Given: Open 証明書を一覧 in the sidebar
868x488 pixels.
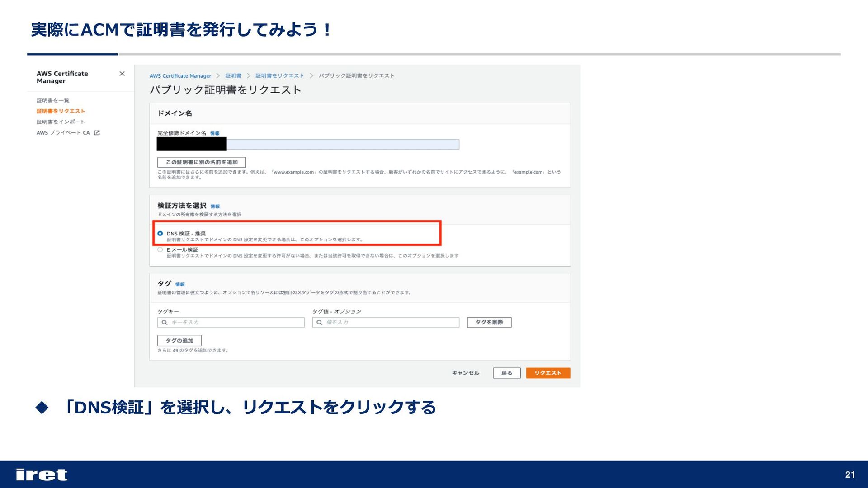Looking at the screenshot, I should [x=53, y=100].
